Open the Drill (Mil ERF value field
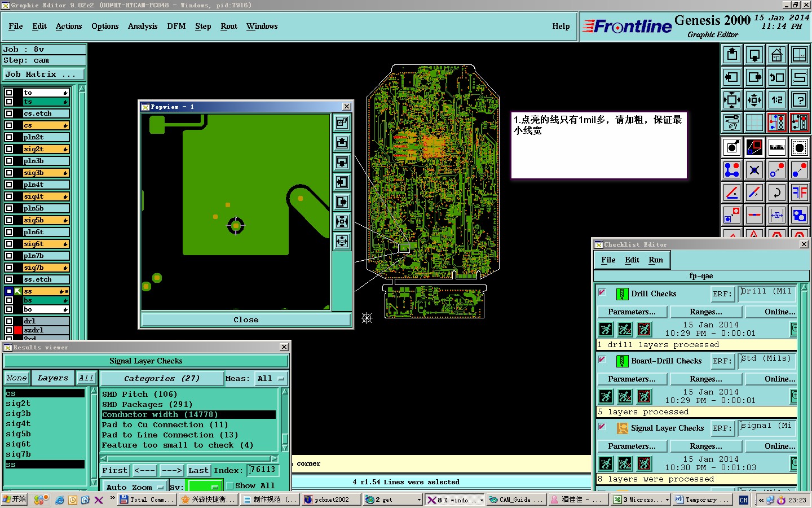The image size is (812, 508). click(x=767, y=294)
